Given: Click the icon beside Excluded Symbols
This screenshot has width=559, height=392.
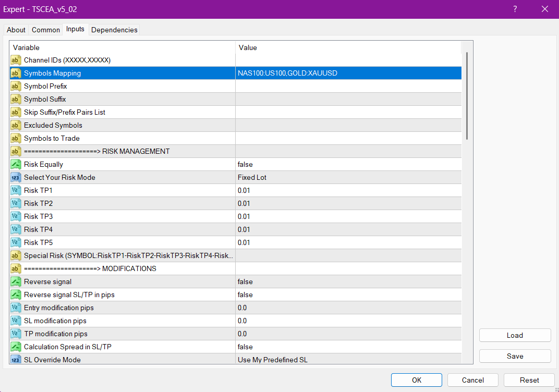Looking at the screenshot, I should [x=16, y=125].
